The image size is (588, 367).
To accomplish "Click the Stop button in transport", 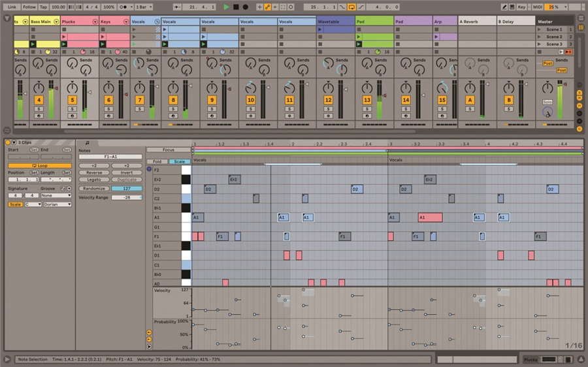I will click(236, 7).
